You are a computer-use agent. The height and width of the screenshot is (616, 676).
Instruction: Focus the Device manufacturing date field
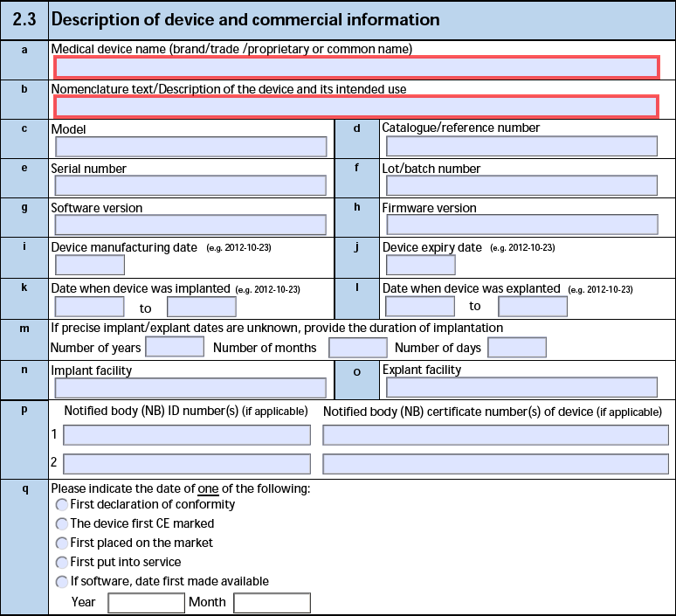pos(90,265)
